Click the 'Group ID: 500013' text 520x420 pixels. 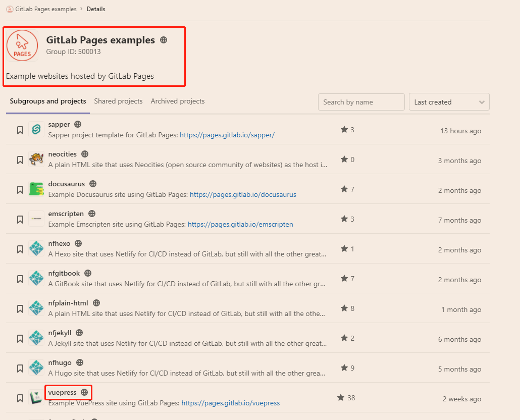tap(73, 51)
